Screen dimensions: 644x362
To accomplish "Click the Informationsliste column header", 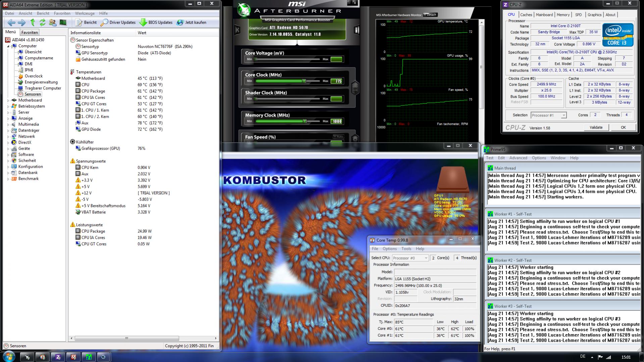I will point(102,33).
